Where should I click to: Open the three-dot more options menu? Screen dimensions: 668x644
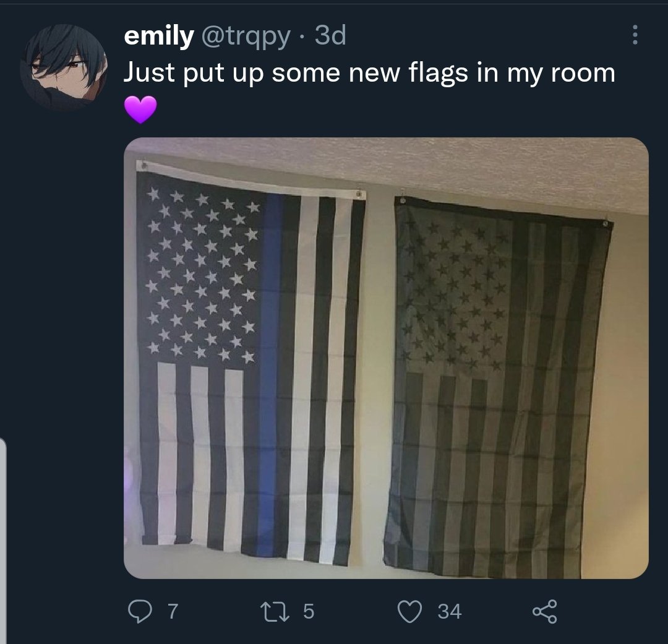[635, 35]
